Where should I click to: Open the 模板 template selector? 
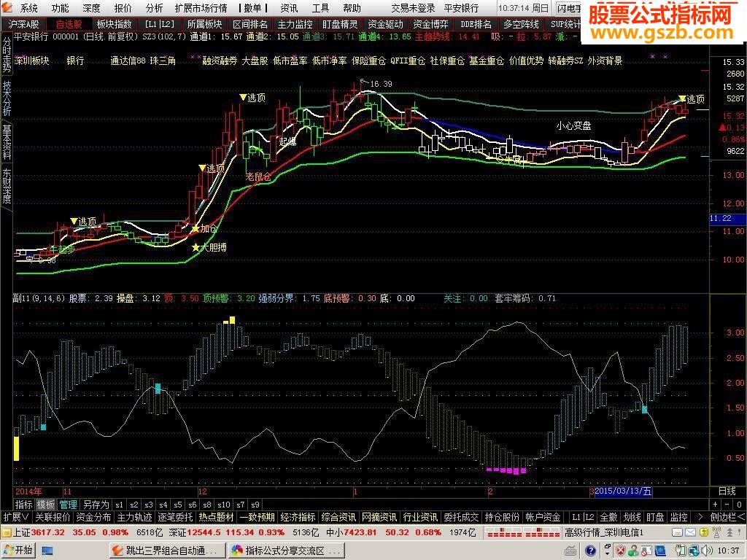[x=46, y=505]
